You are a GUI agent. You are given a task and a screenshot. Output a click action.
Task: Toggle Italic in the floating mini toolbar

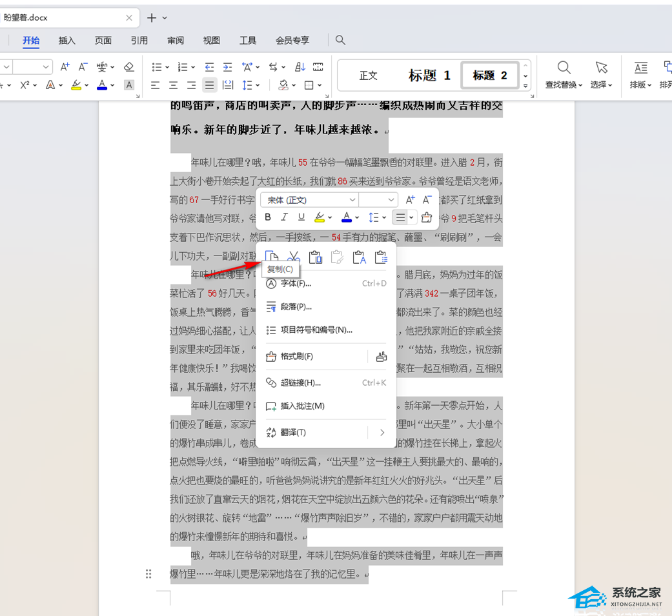click(284, 217)
